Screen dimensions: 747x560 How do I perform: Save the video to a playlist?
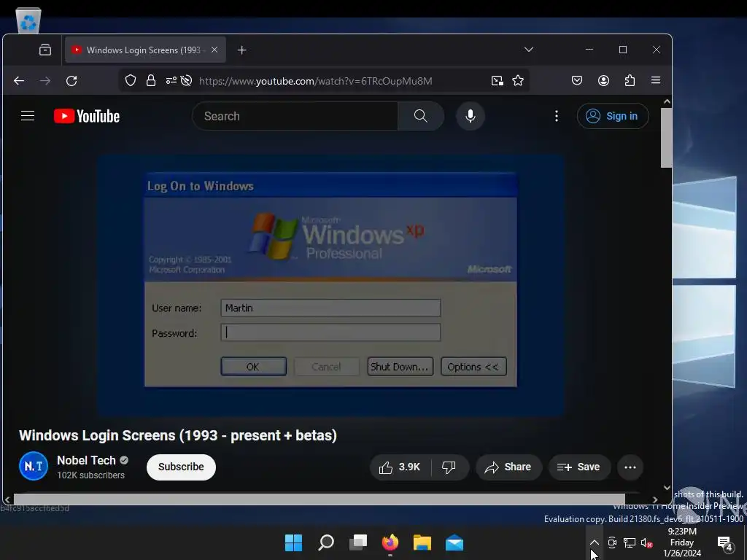(x=578, y=467)
